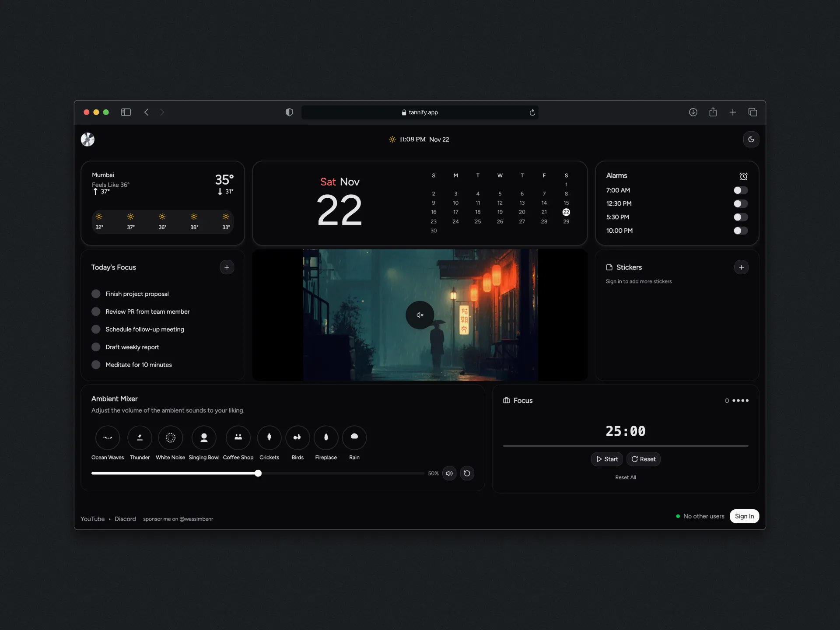
Task: Toggle dark mode with the moon icon
Action: (x=751, y=139)
